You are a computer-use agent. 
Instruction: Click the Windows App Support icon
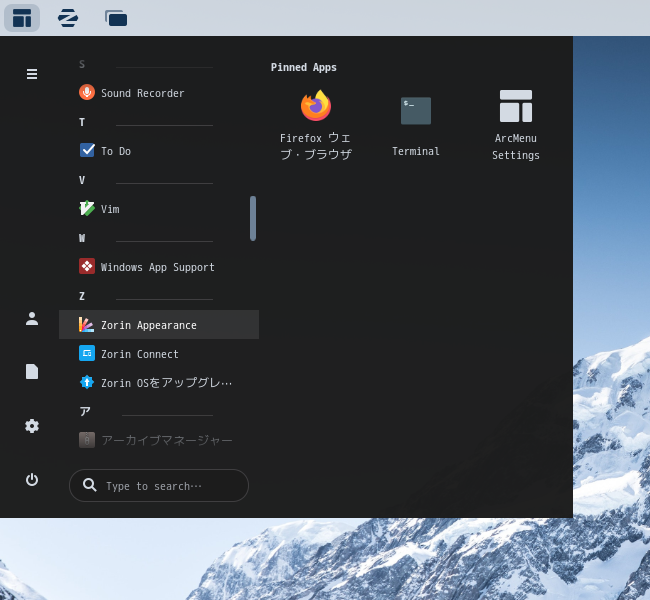pos(87,266)
